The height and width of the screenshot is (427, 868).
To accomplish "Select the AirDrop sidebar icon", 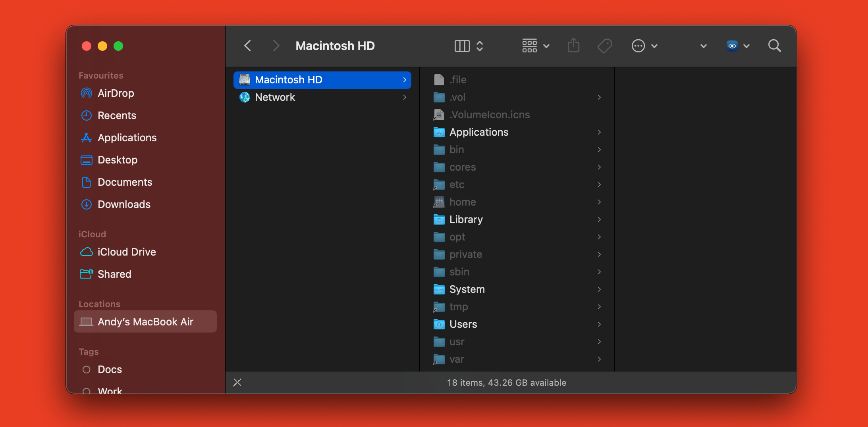I will tap(87, 93).
